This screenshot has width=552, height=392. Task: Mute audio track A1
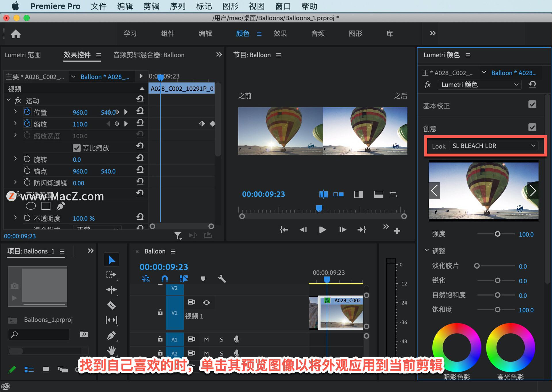pos(206,339)
